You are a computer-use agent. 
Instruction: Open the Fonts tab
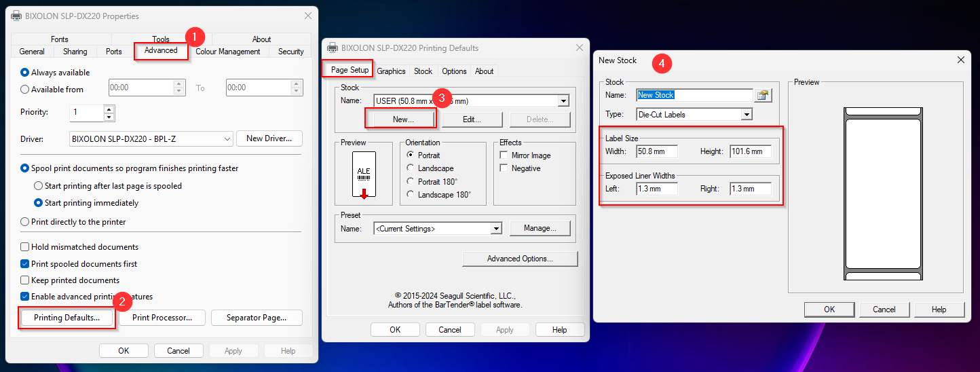60,39
